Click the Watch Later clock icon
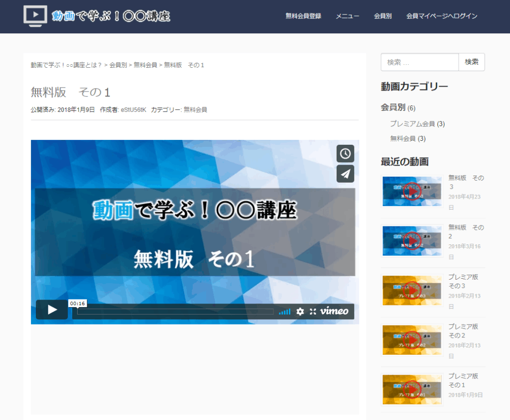This screenshot has height=420, width=510. pos(345,154)
